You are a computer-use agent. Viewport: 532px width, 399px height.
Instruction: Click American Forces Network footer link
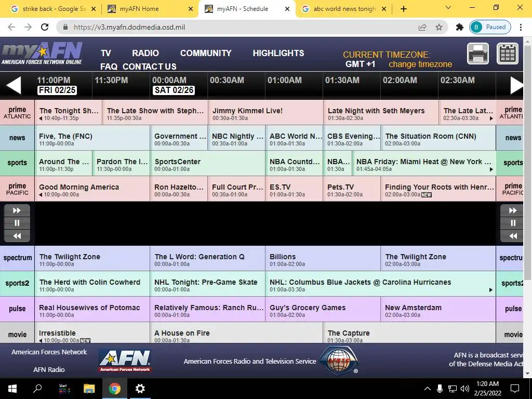[49, 352]
